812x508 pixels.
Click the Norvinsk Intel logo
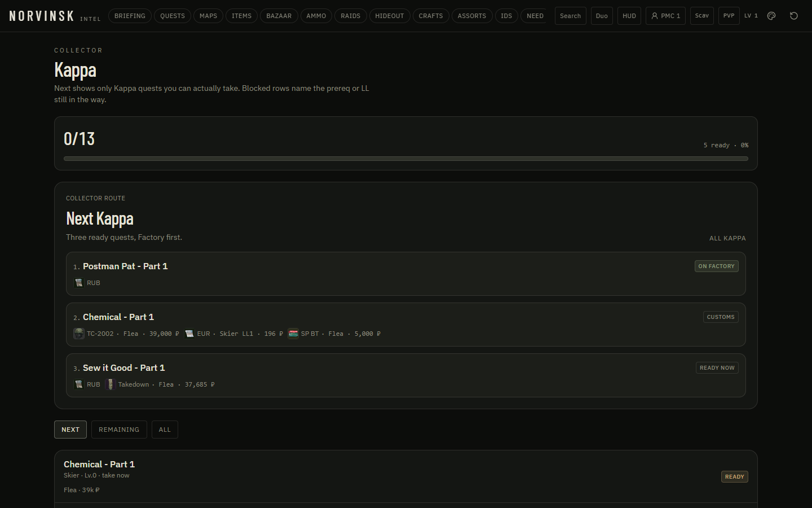coord(55,16)
